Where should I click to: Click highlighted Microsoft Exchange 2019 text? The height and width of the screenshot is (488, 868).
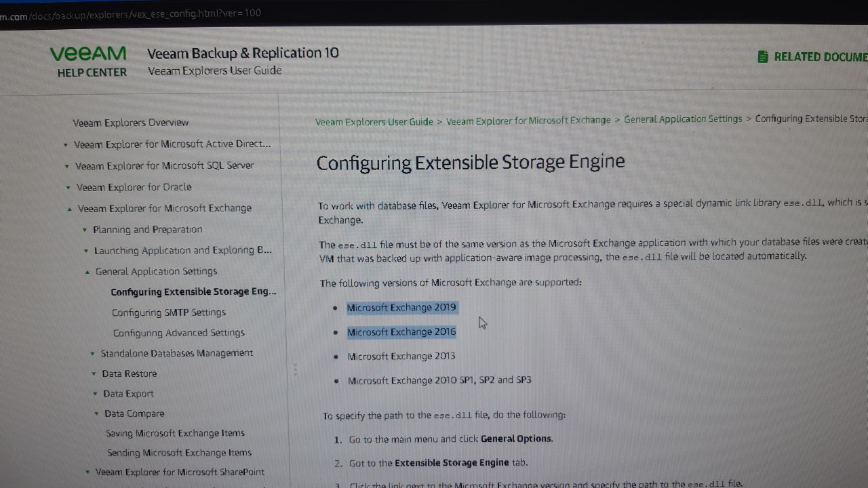click(402, 308)
